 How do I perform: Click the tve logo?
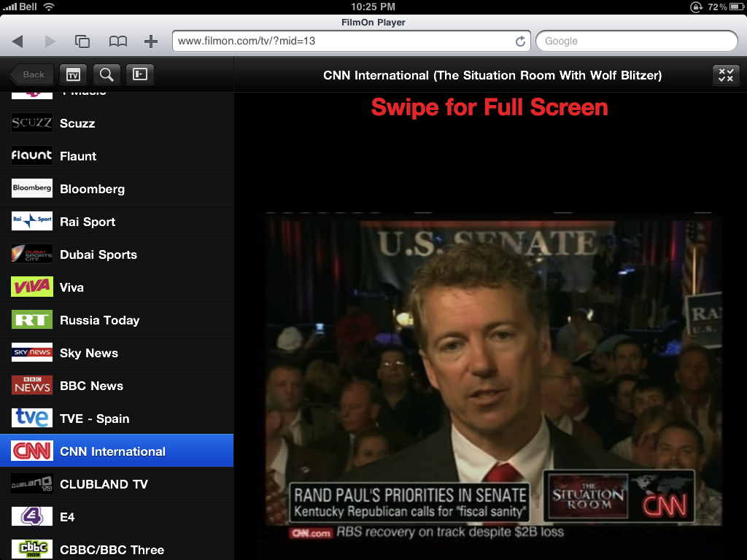point(32,418)
